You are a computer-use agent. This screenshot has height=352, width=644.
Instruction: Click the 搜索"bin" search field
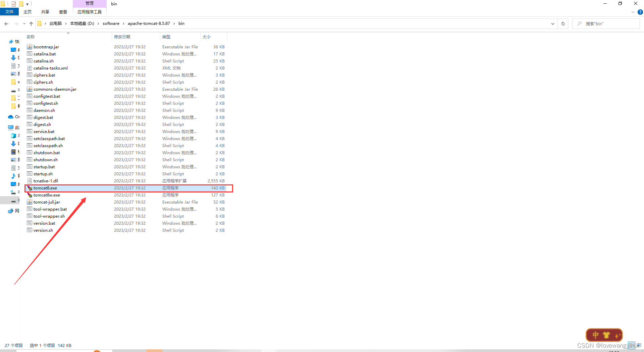[x=606, y=24]
